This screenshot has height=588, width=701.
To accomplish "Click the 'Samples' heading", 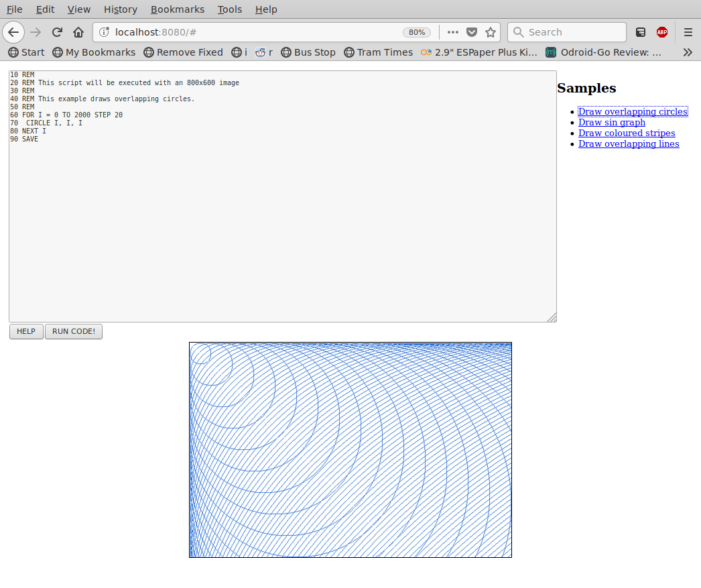I will point(586,88).
